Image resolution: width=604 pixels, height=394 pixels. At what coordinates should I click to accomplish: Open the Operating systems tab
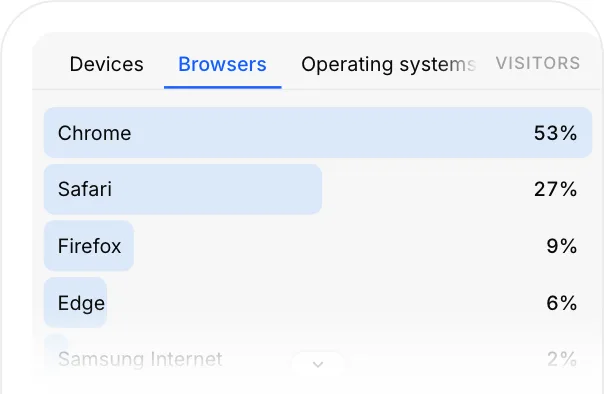coord(389,64)
